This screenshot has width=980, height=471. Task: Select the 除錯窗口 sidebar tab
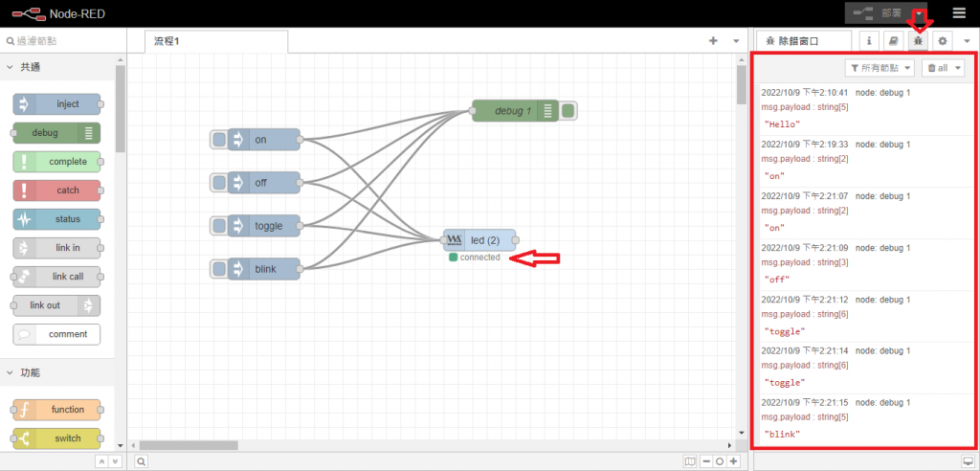point(803,41)
